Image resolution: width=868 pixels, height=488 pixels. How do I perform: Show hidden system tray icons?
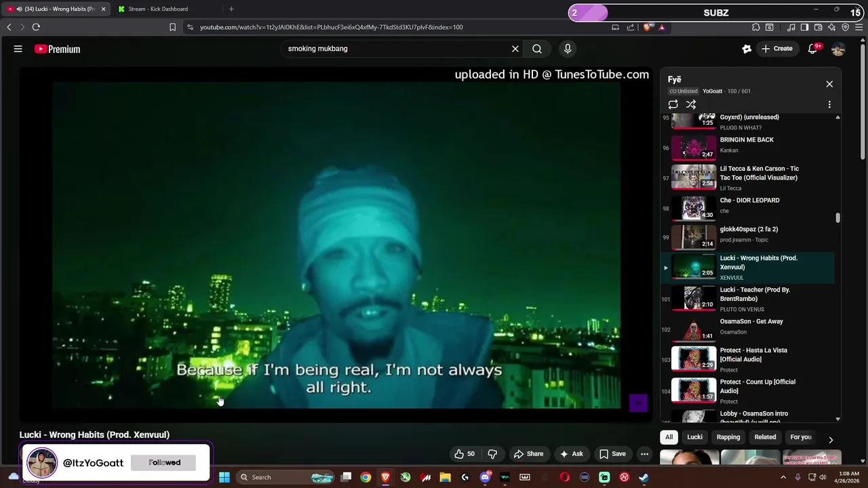click(x=783, y=477)
